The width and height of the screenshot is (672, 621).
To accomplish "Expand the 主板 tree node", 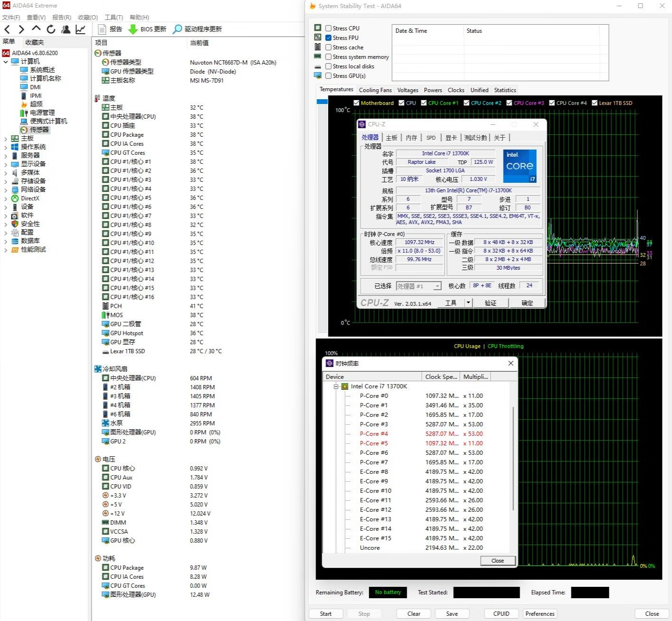I will point(6,139).
